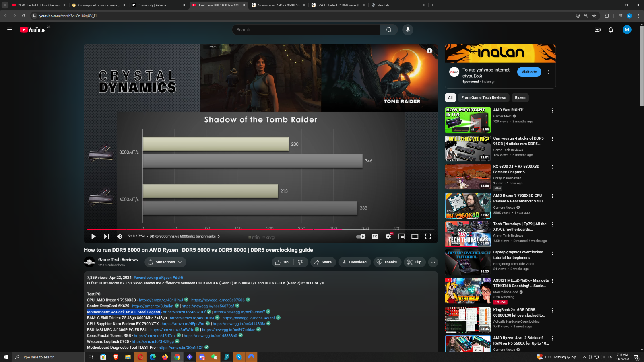Viewport: 644px width, 362px height.
Task: Open File Explorer from the taskbar
Action: (x=128, y=357)
